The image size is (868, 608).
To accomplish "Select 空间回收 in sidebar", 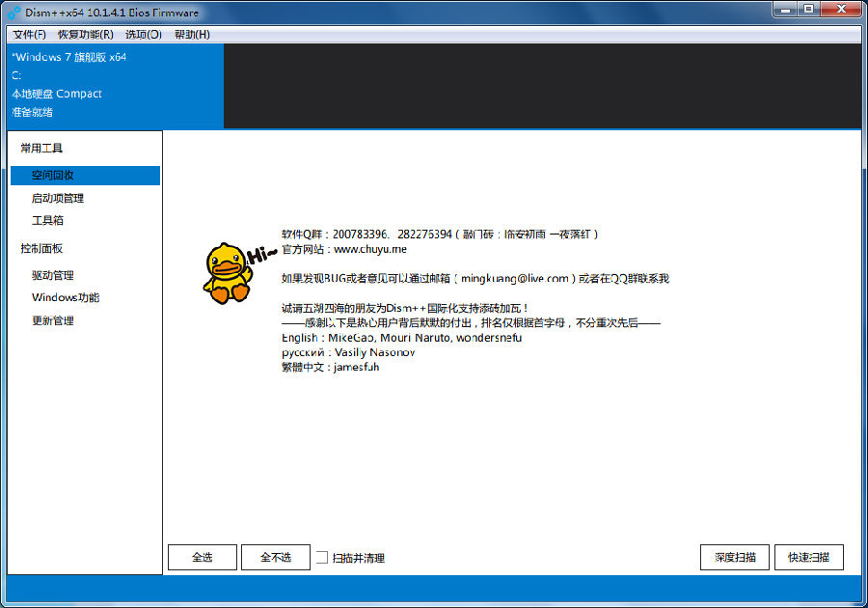I will point(85,175).
